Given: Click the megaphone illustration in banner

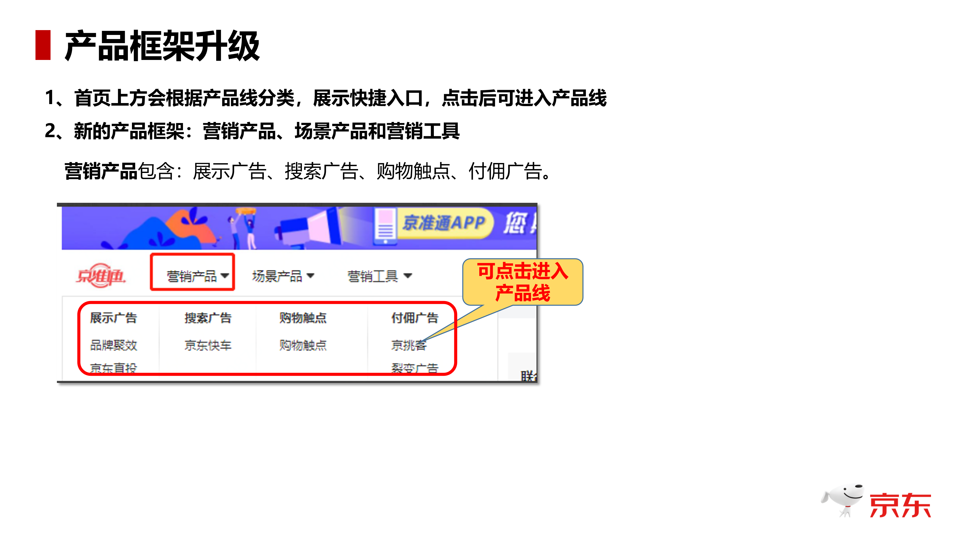Looking at the screenshot, I should 308,228.
